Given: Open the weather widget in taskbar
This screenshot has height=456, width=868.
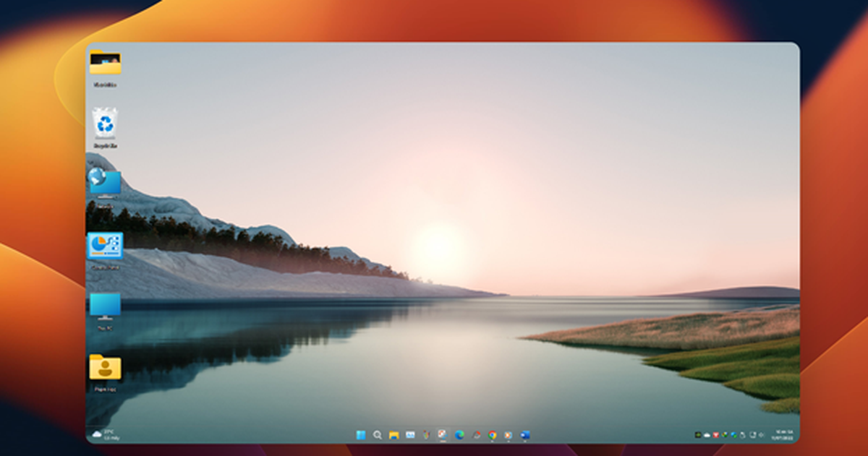Looking at the screenshot, I should pyautogui.click(x=106, y=434).
